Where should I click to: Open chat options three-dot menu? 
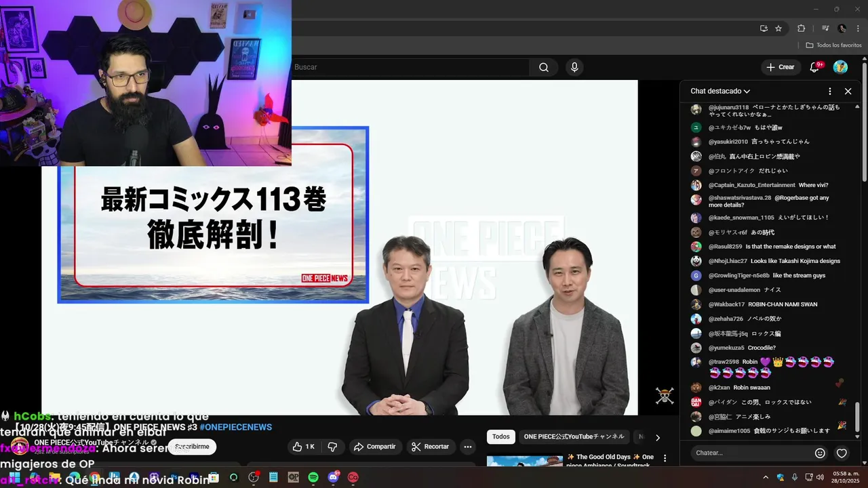[830, 91]
